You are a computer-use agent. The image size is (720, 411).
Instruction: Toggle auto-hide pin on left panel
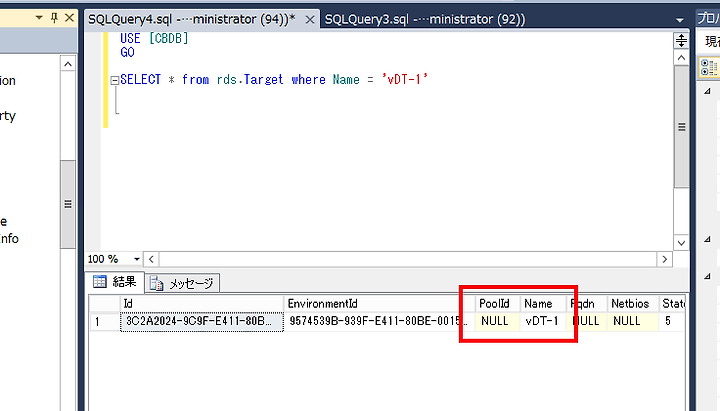coord(54,18)
